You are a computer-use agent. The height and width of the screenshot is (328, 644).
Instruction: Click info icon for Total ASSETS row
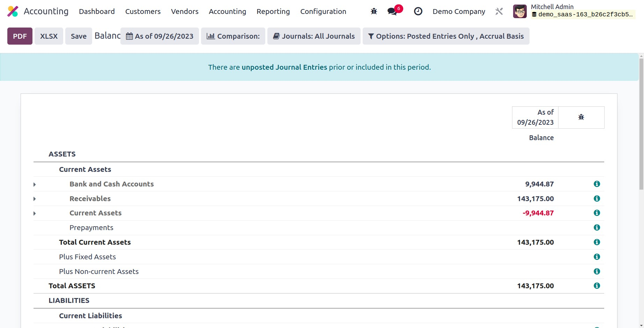tap(597, 286)
